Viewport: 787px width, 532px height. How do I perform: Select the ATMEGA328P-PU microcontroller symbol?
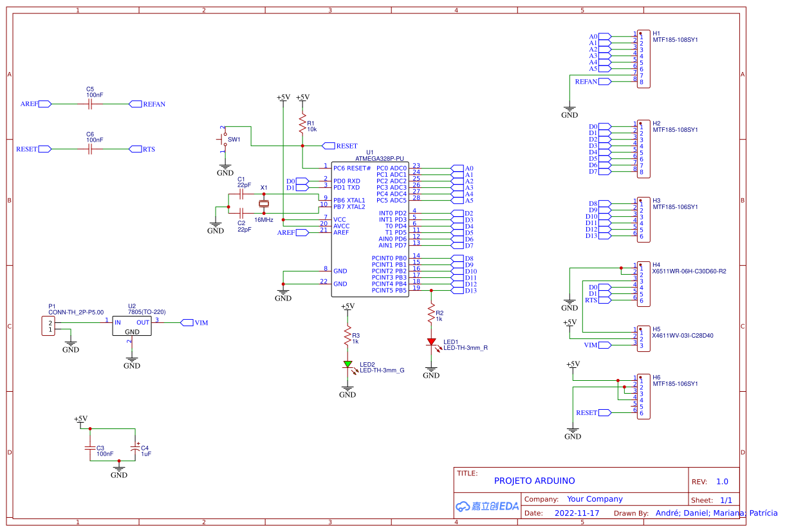370,228
